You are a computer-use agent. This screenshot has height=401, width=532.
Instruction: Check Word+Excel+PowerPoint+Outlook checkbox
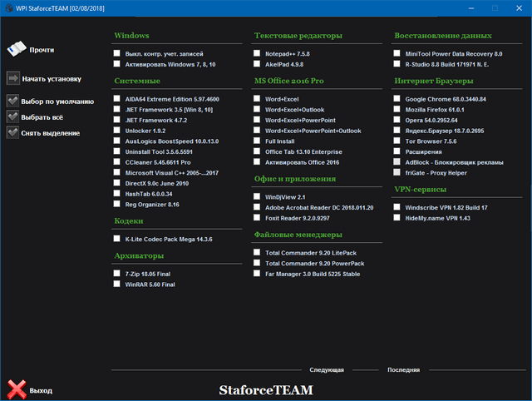coord(257,130)
